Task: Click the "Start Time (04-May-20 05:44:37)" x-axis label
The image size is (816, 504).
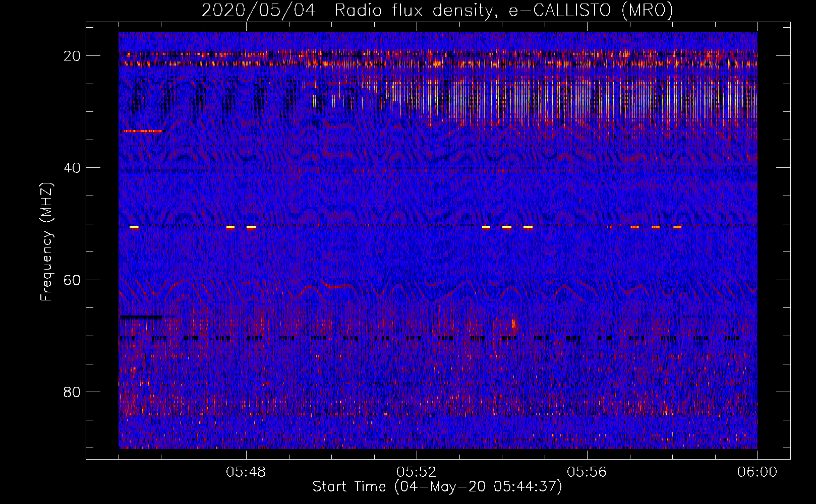Action: (x=437, y=487)
